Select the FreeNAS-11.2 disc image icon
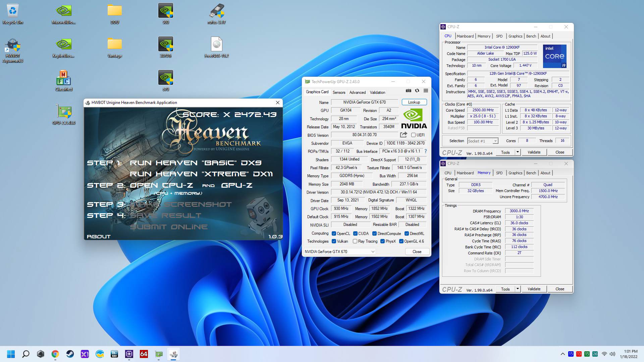The height and width of the screenshot is (362, 644). click(x=217, y=48)
